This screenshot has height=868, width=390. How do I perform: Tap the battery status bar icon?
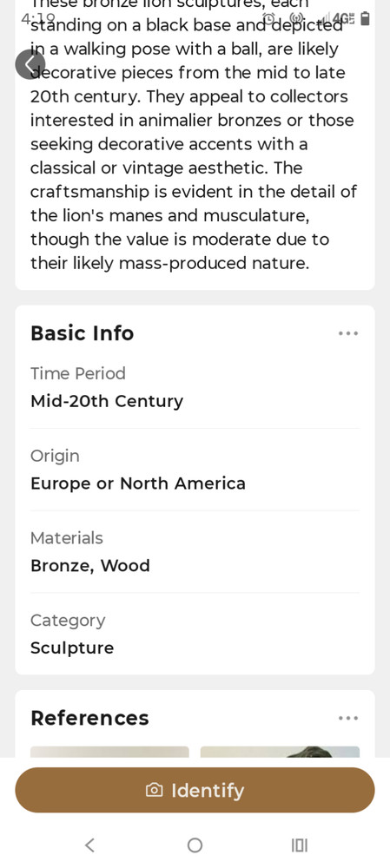[x=365, y=19]
